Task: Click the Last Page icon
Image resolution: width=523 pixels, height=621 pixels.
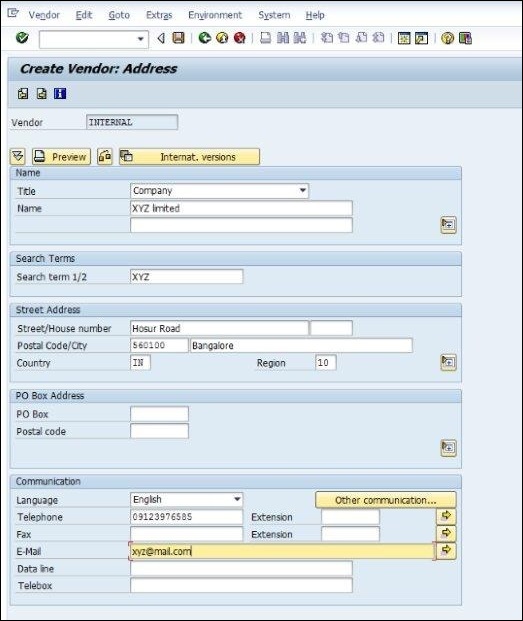Action: (x=379, y=38)
